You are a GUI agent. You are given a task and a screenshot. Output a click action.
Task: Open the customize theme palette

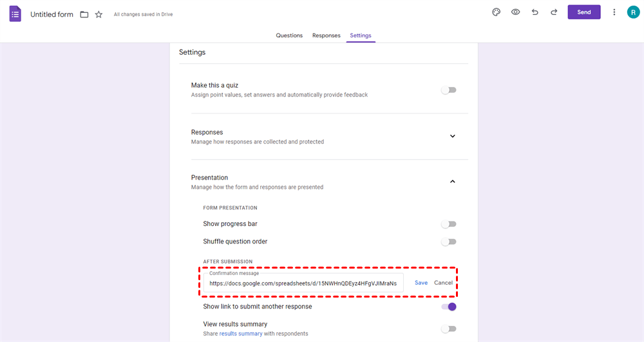[497, 12]
